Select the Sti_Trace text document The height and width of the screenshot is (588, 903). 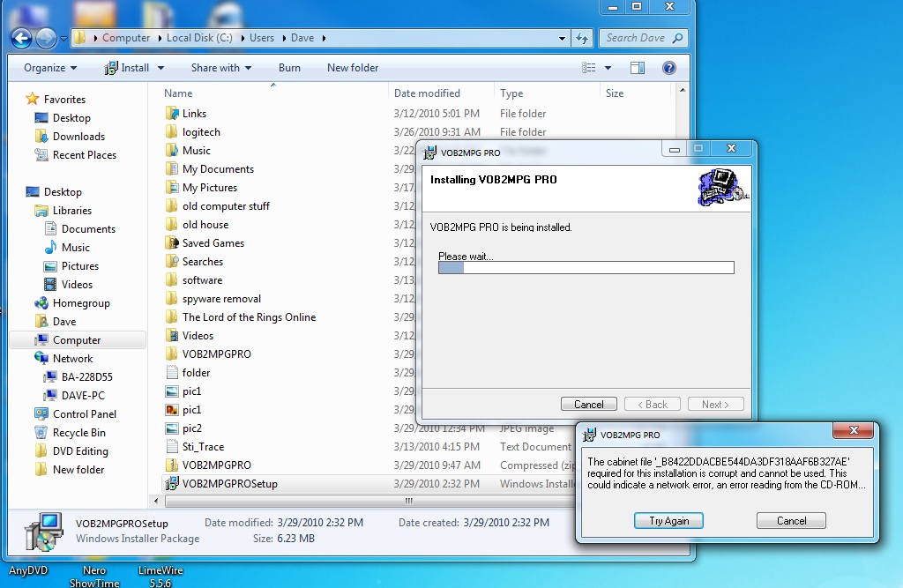coord(203,447)
